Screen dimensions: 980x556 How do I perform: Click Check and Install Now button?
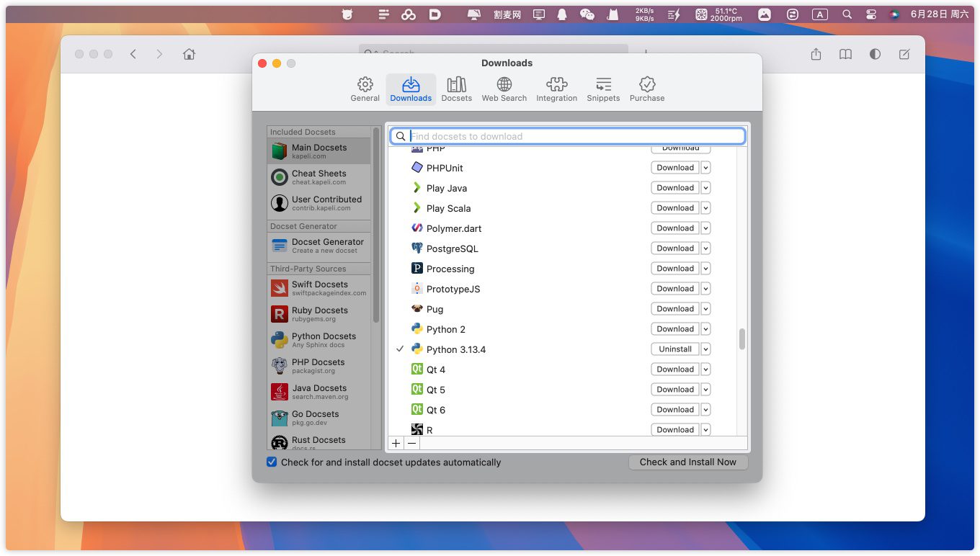[x=688, y=462]
